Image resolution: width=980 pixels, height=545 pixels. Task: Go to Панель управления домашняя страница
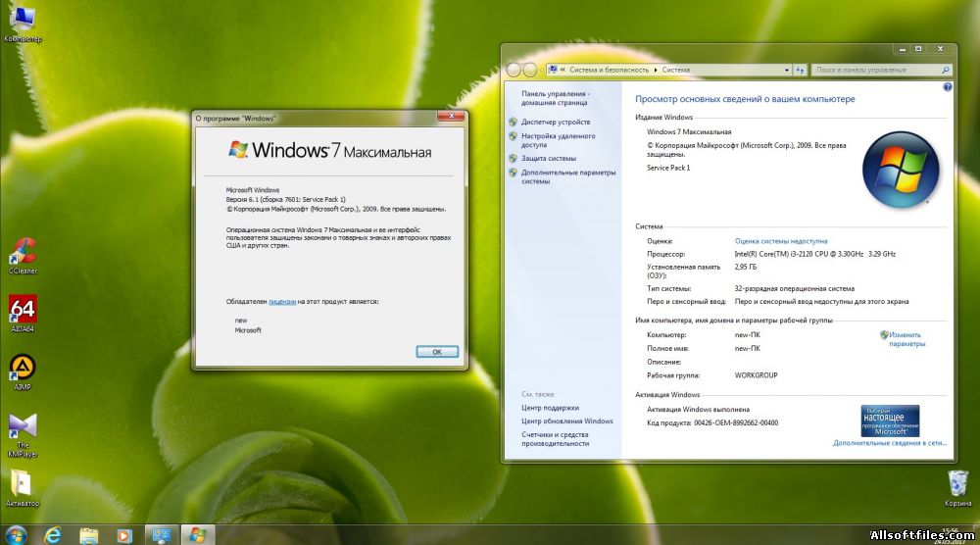click(x=555, y=97)
